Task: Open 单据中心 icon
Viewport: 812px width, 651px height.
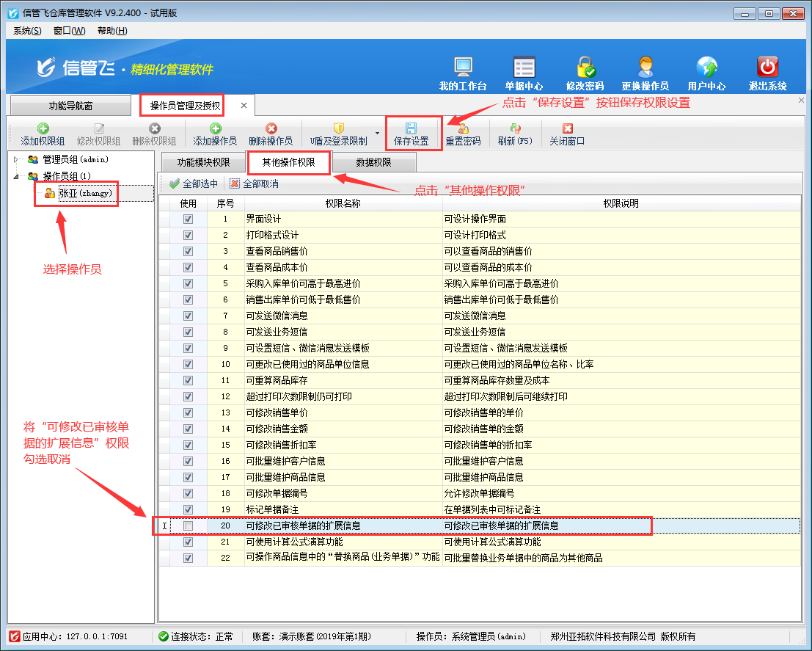Action: click(x=524, y=68)
